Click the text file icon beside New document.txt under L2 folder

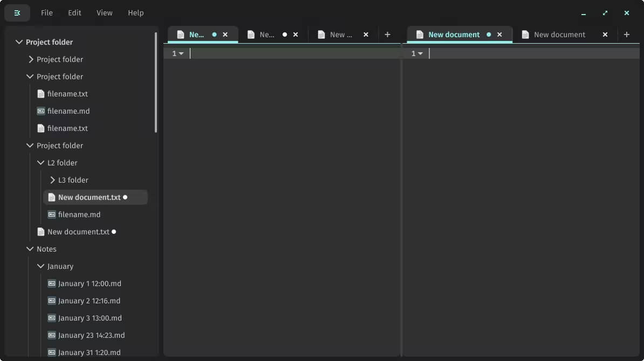[51, 197]
